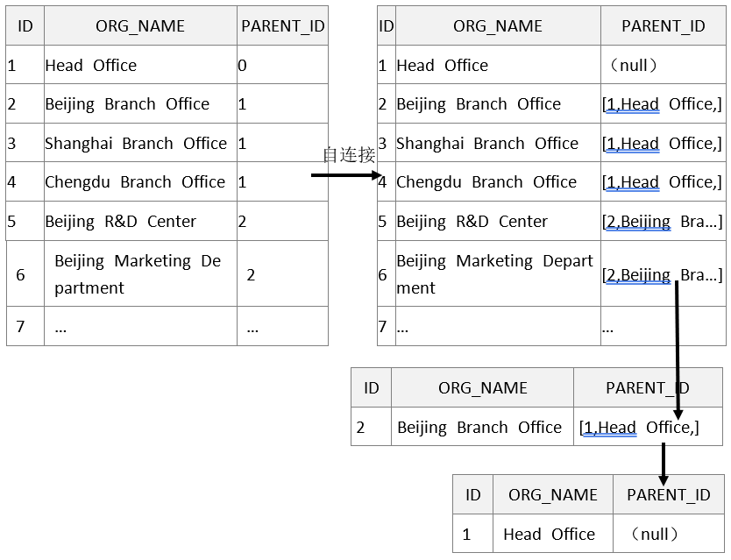The height and width of the screenshot is (560, 731).
Task: Click the ID header of the middle single-row table
Action: tap(371, 388)
